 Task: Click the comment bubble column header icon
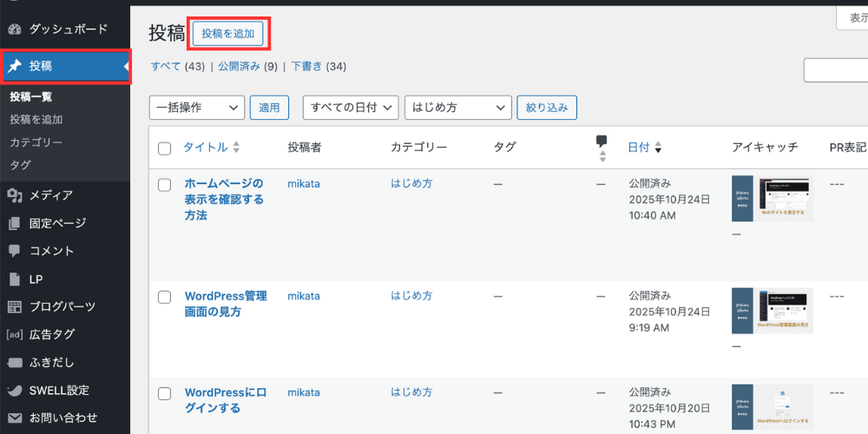(602, 141)
